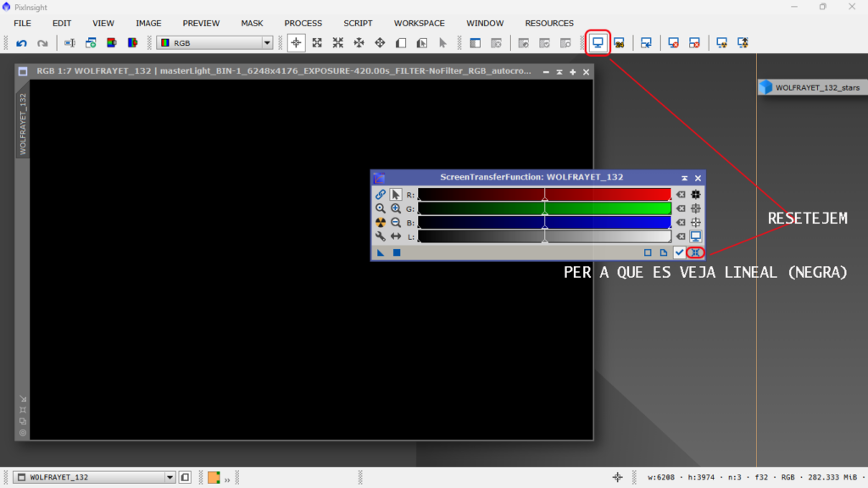868x488 pixels.
Task: Click the Apply Global square in STF
Action: tap(397, 252)
